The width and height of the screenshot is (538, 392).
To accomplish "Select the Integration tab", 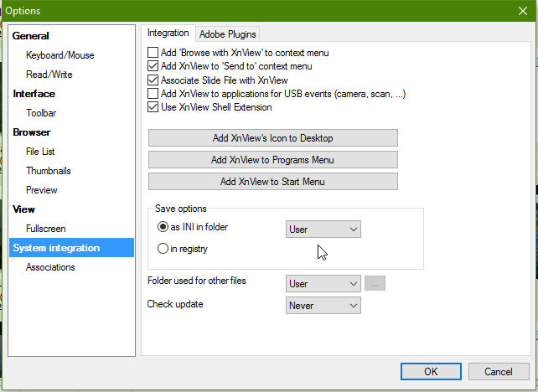I will [168, 34].
